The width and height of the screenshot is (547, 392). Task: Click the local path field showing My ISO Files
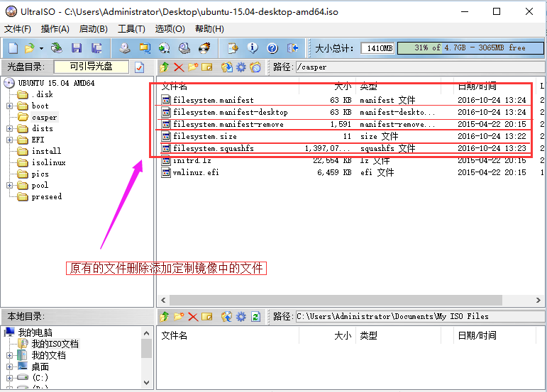click(x=420, y=316)
